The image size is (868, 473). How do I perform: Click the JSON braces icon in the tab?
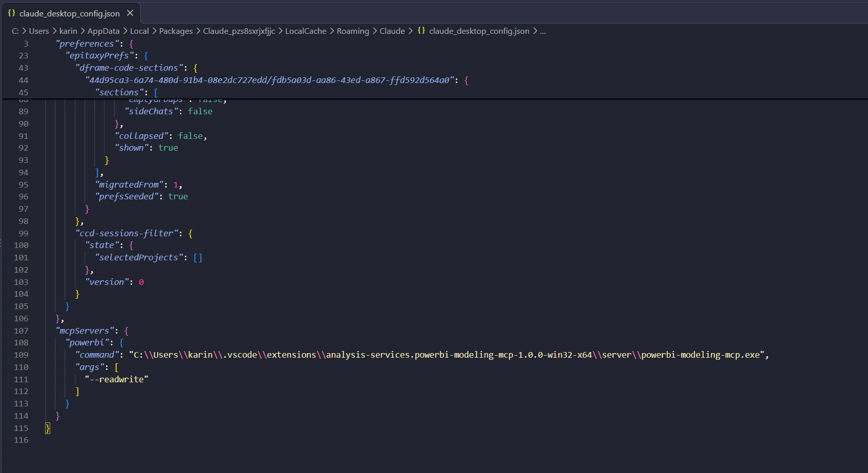coord(11,13)
